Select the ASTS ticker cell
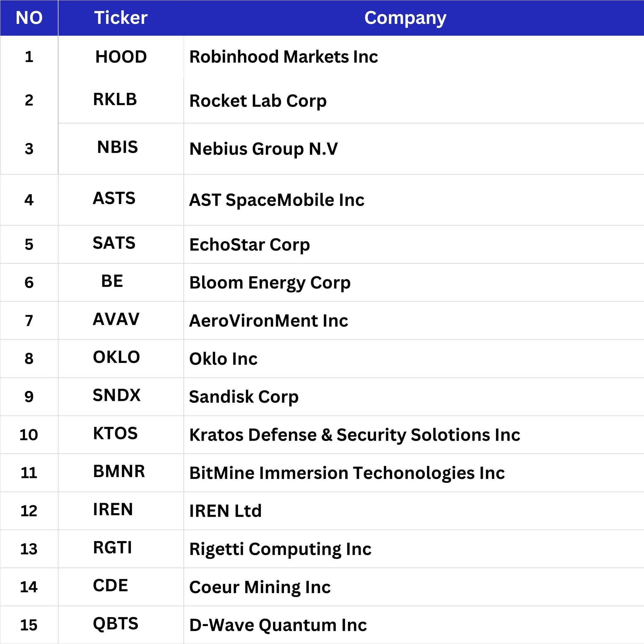This screenshot has height=644, width=644. tap(114, 198)
